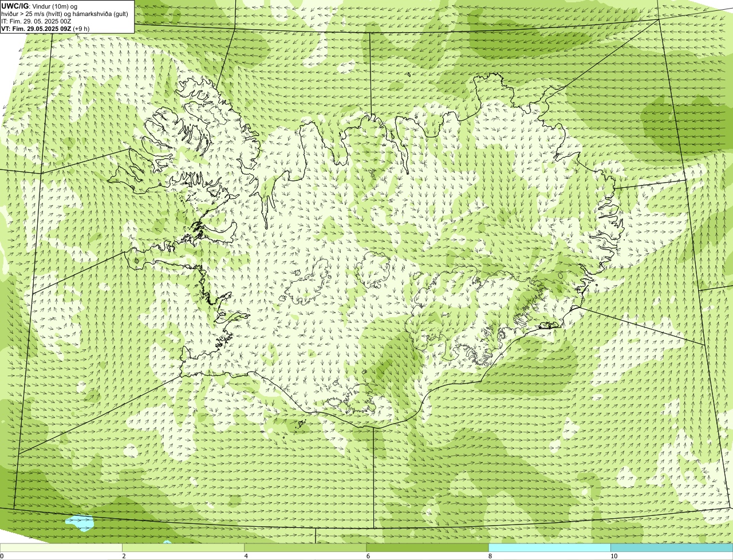Screen dimensions: 733x560
Task: Click the darker green 6–8 m/s color bar segment
Action: point(427,548)
